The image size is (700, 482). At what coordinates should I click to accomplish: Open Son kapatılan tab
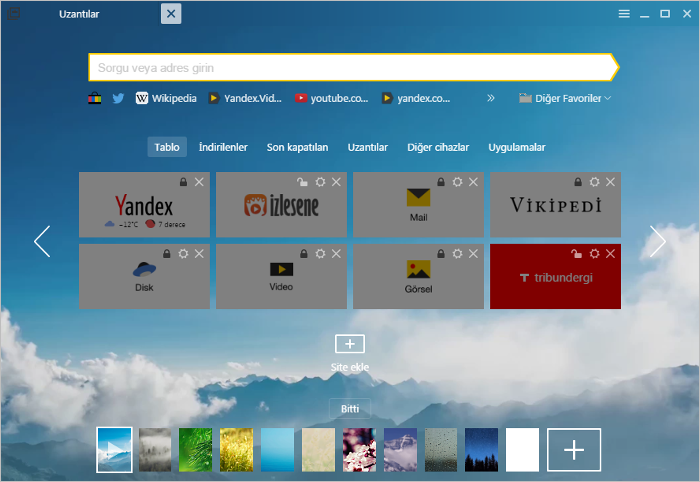point(297,147)
